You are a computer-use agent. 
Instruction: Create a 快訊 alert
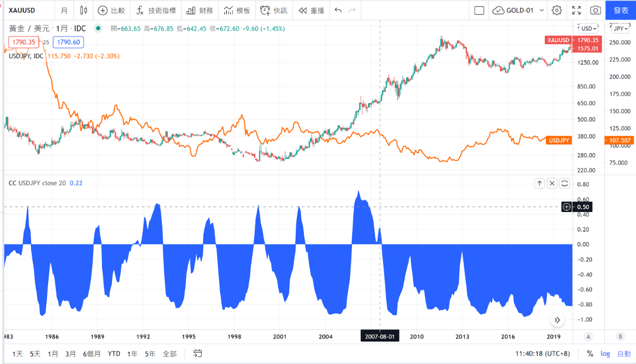pos(274,10)
